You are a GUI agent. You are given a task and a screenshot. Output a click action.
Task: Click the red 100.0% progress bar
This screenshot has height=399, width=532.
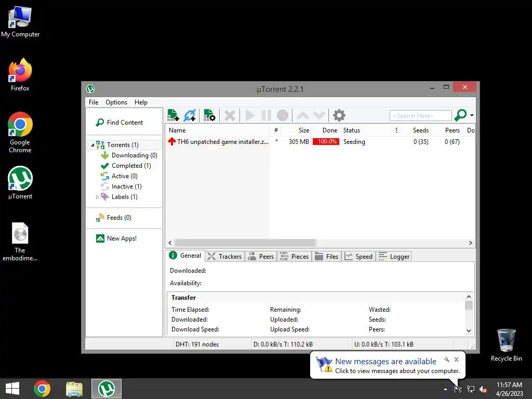[326, 142]
